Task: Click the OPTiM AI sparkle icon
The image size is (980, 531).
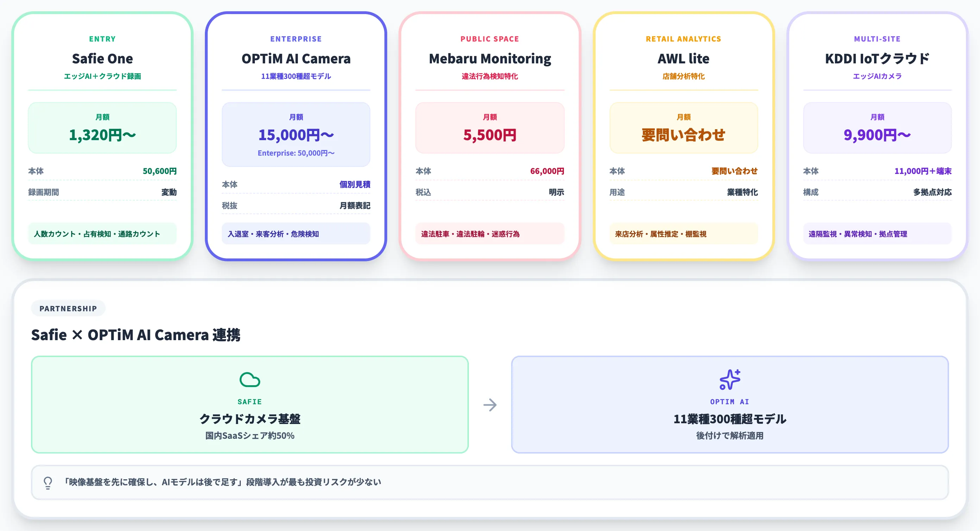Action: pos(730,380)
